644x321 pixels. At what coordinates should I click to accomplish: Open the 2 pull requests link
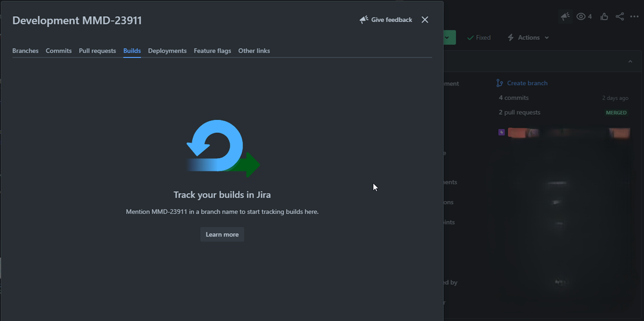[519, 112]
